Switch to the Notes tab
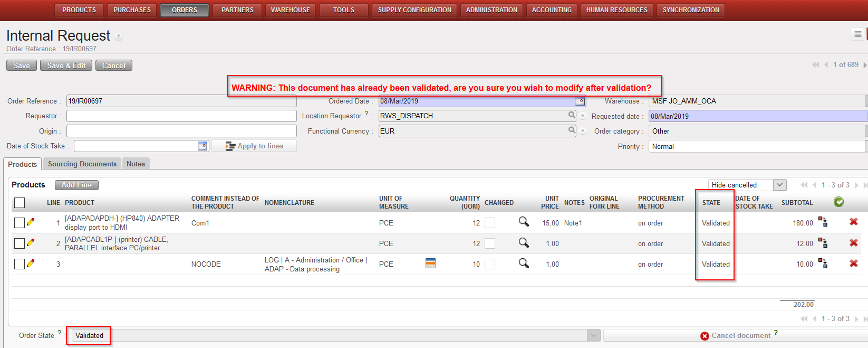This screenshot has height=348, width=868. [136, 164]
